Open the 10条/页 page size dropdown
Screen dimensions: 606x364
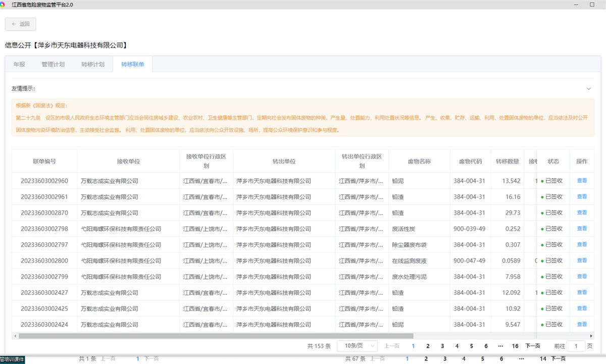pos(357,346)
